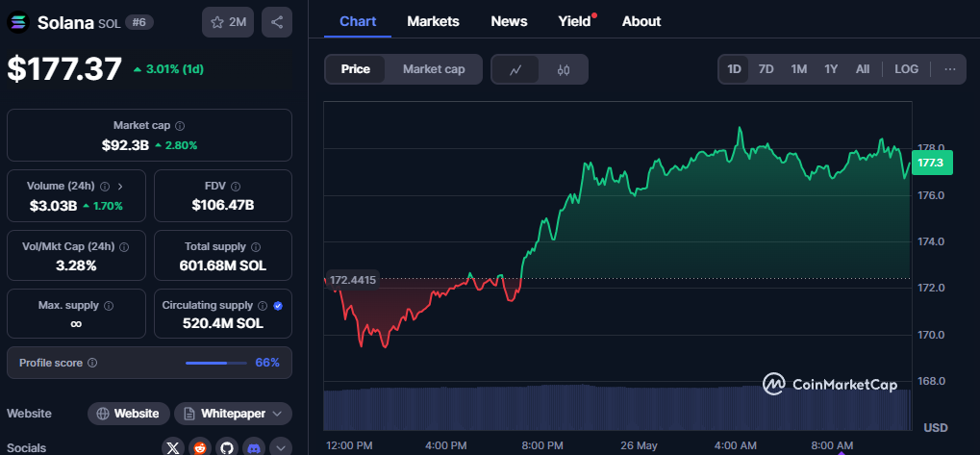
Task: Open Solana's X (Twitter) social link
Action: pos(173,447)
